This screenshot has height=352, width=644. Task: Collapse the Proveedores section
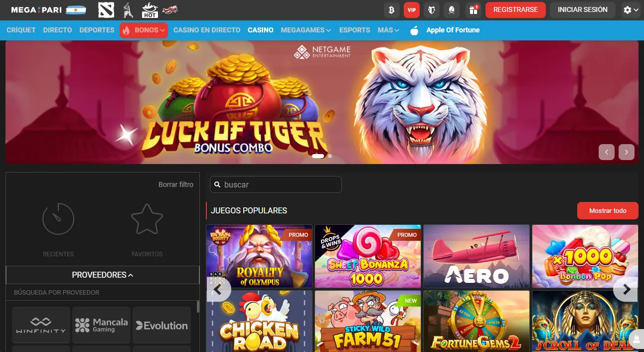(x=102, y=275)
